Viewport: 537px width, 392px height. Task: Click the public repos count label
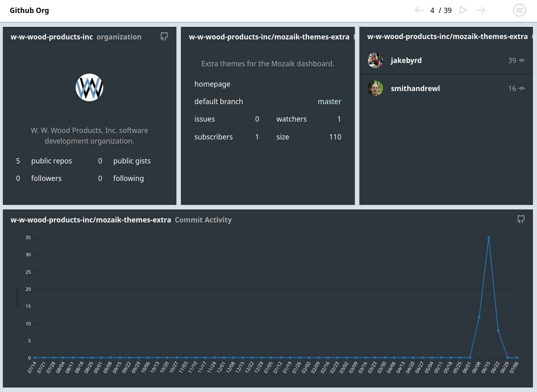click(x=52, y=161)
